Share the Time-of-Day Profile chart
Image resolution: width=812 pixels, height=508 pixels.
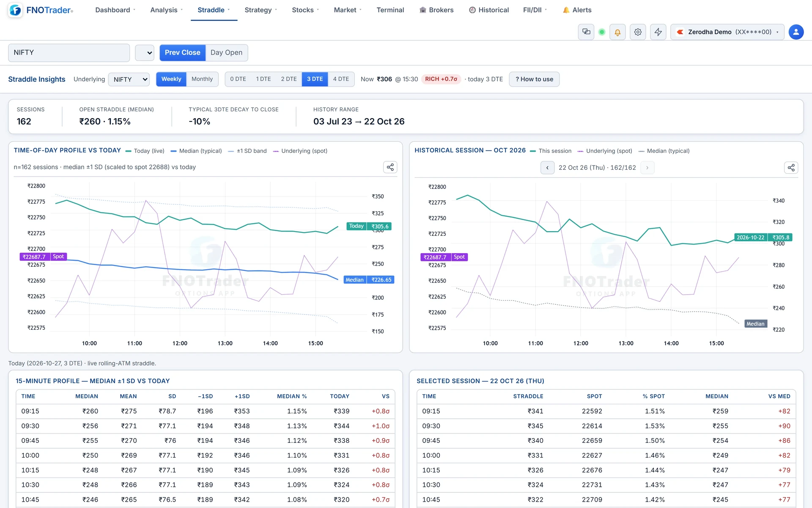[390, 167]
